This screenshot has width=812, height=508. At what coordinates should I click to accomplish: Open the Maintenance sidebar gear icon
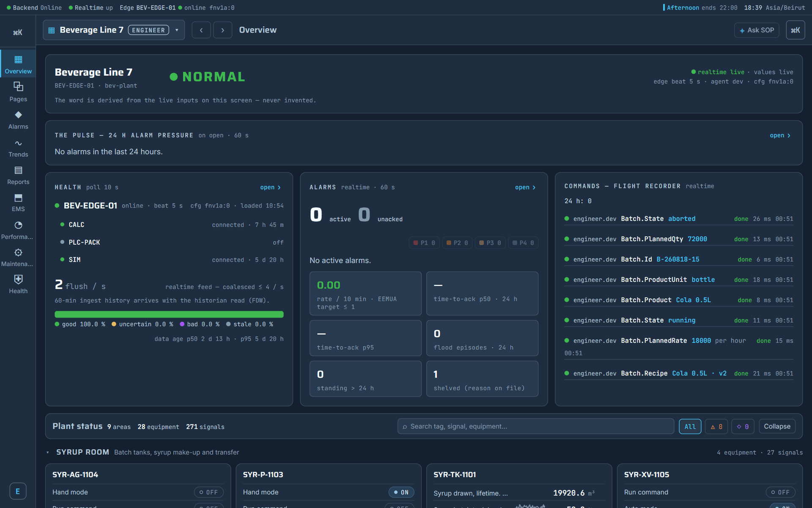coord(18,253)
